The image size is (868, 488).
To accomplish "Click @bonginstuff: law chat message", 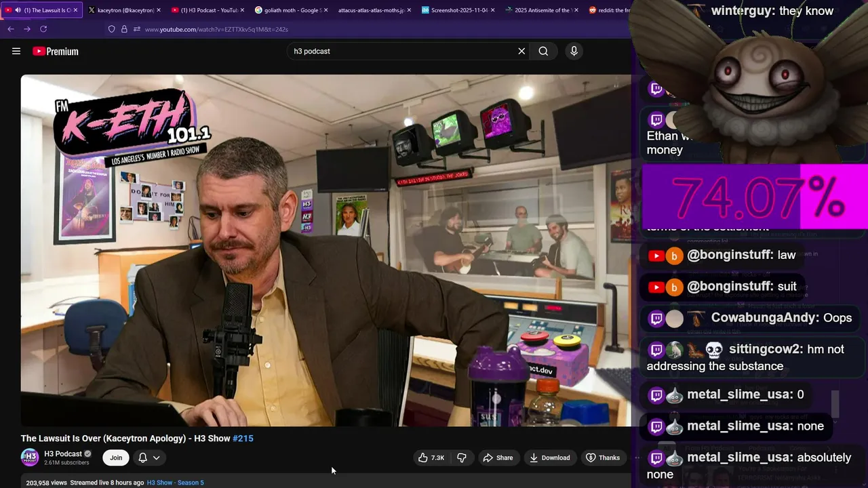I will [722, 255].
